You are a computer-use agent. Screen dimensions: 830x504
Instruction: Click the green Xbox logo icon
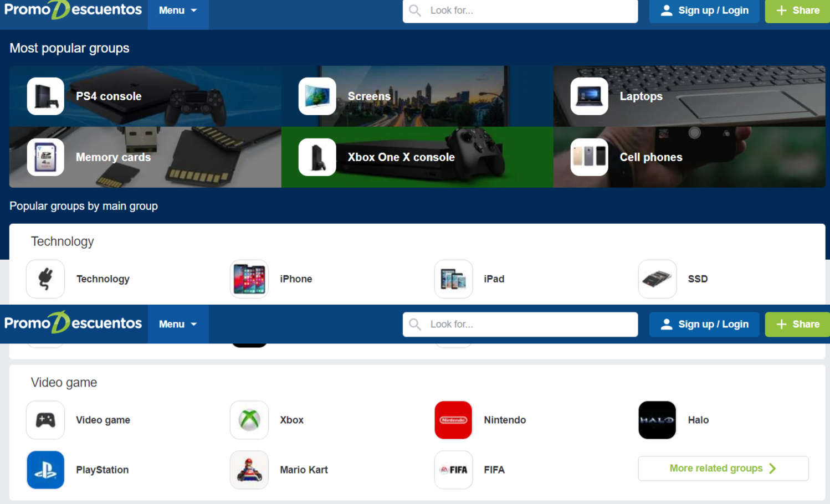[x=249, y=420]
